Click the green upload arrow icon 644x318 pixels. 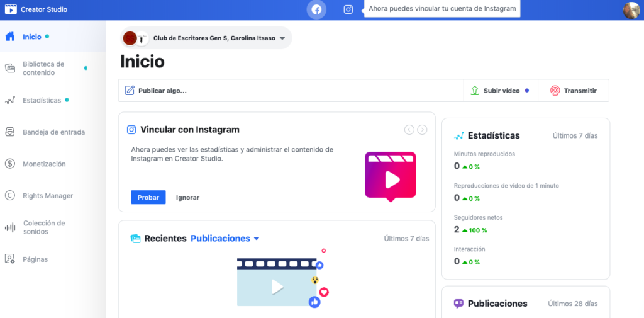(475, 91)
